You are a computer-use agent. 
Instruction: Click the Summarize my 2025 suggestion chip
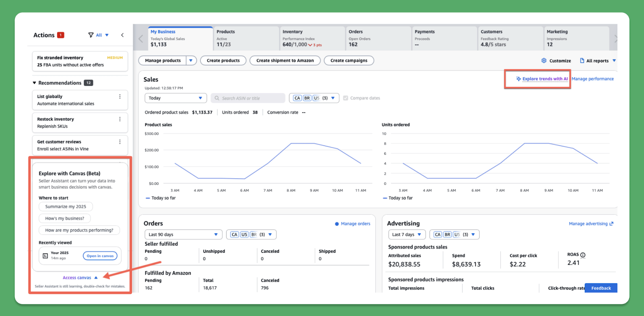(x=66, y=207)
